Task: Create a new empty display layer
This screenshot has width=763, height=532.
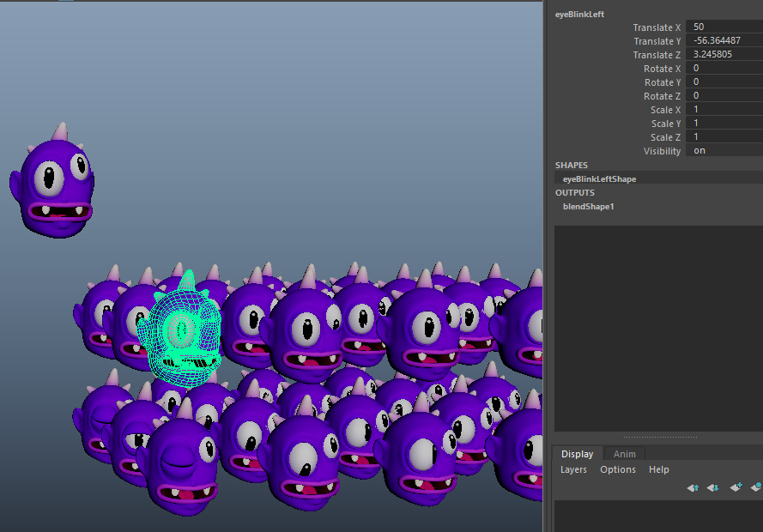Action: (x=736, y=487)
